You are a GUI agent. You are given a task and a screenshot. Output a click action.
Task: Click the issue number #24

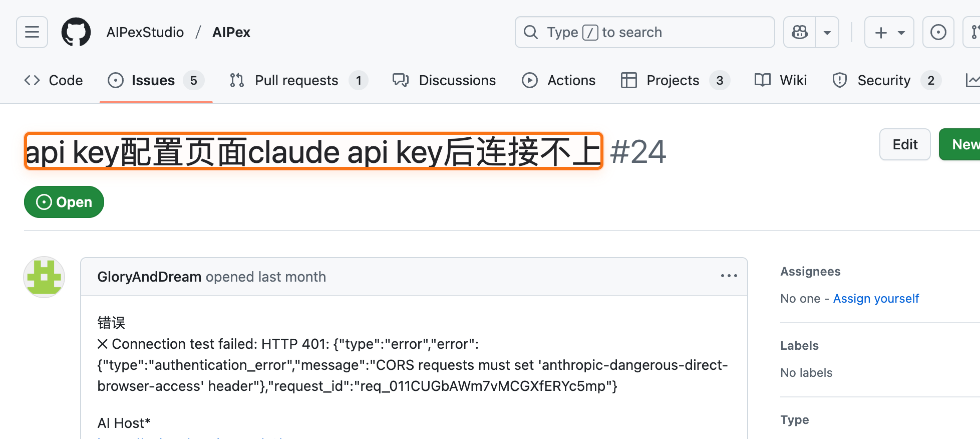(638, 151)
